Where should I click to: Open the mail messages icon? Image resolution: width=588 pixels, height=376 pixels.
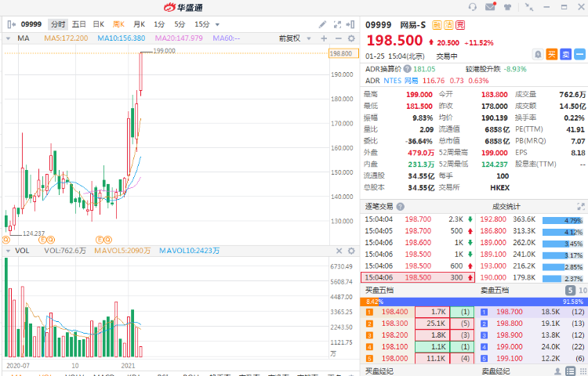[491, 6]
